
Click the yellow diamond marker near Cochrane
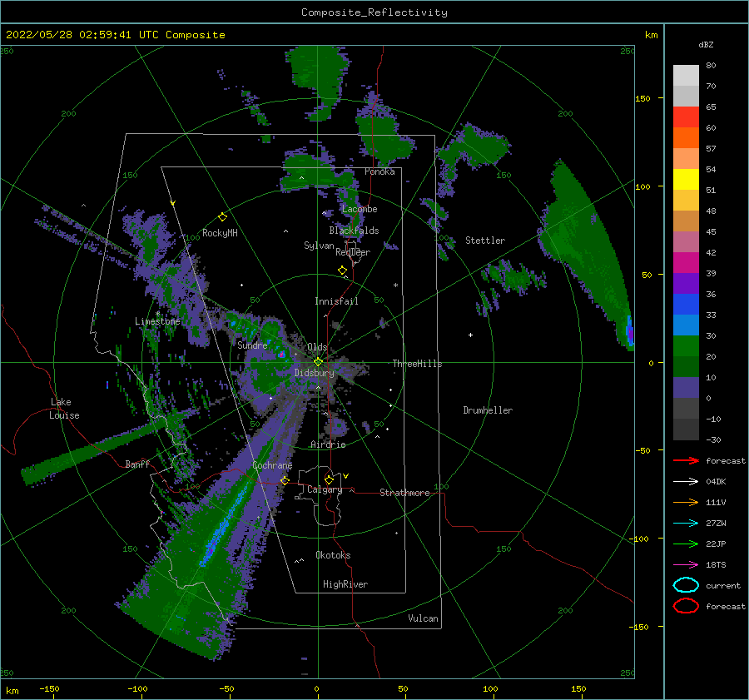coord(285,480)
